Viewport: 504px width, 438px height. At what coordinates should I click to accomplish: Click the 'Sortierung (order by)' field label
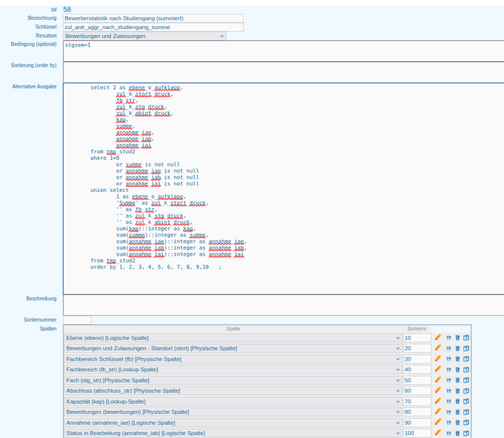tap(34, 65)
